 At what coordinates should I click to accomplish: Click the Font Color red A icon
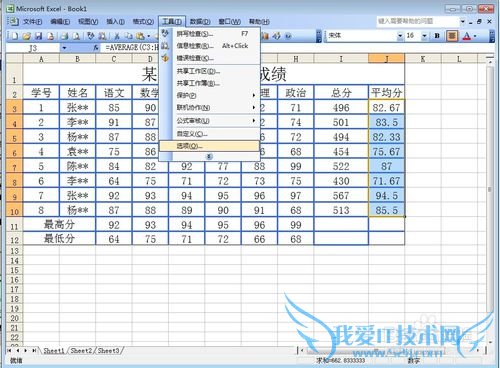pyautogui.click(x=467, y=36)
